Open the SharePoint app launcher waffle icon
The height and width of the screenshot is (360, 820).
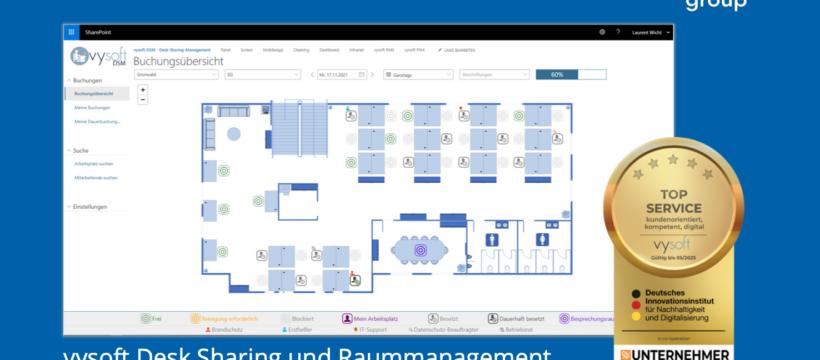pos(71,32)
